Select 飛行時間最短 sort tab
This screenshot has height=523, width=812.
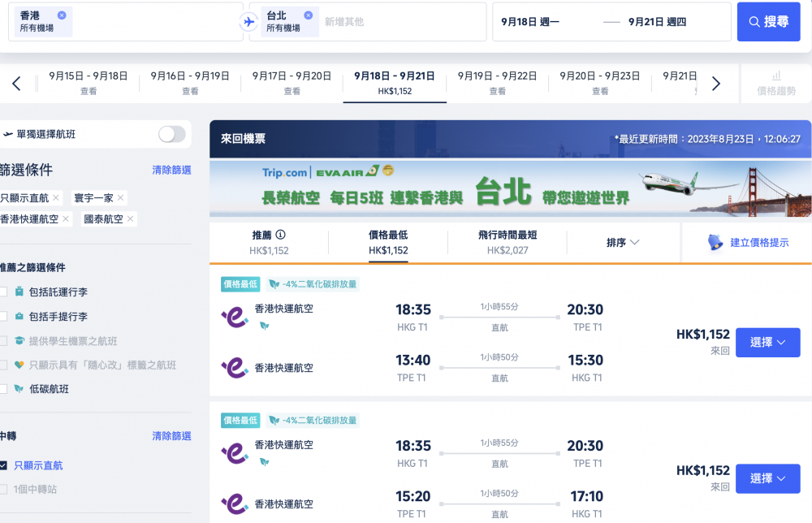[x=508, y=242]
